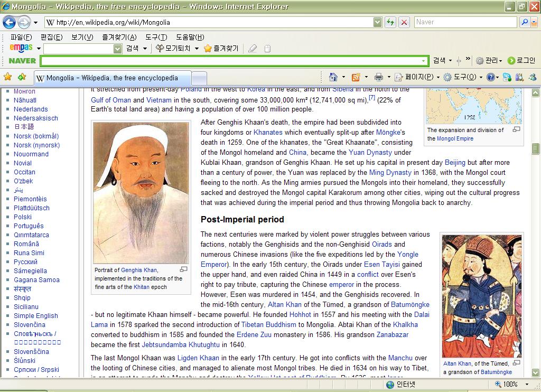Click the internet zone globe in status bar
The height and width of the screenshot is (392, 541).
[390, 385]
